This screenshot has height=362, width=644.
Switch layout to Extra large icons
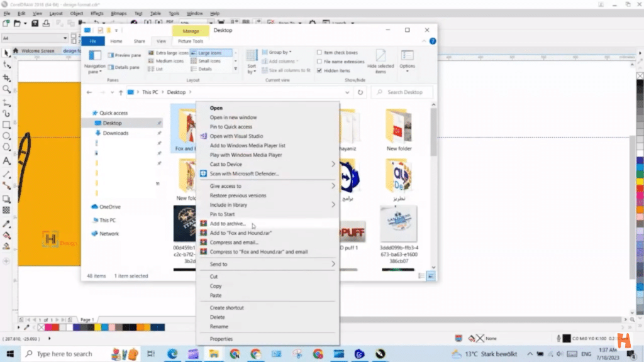pos(168,53)
